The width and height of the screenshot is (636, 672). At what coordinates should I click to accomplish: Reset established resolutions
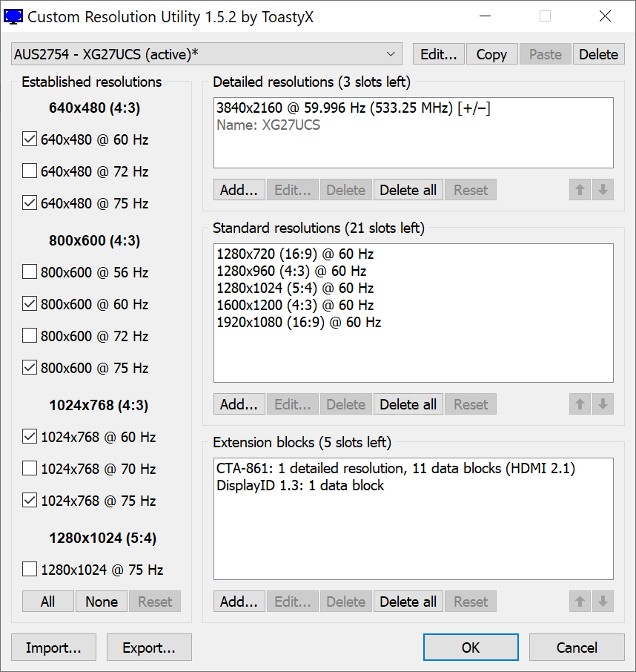[x=155, y=602]
